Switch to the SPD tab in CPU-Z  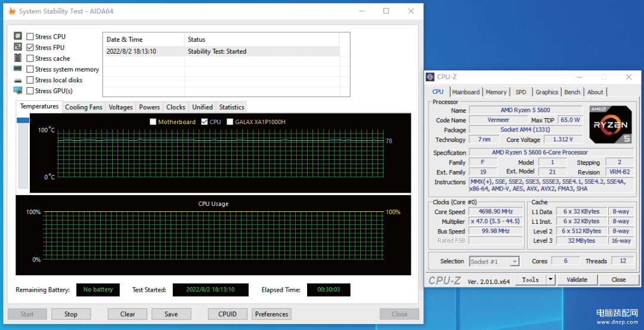pos(521,92)
